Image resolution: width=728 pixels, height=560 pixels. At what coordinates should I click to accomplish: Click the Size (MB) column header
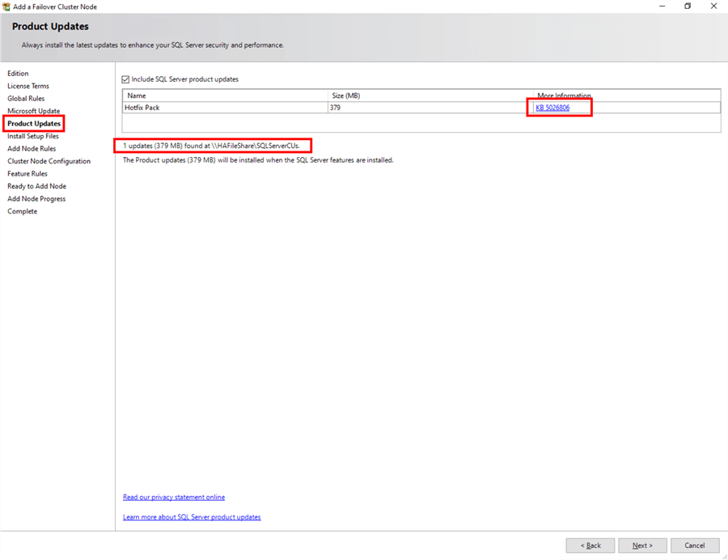pos(430,95)
